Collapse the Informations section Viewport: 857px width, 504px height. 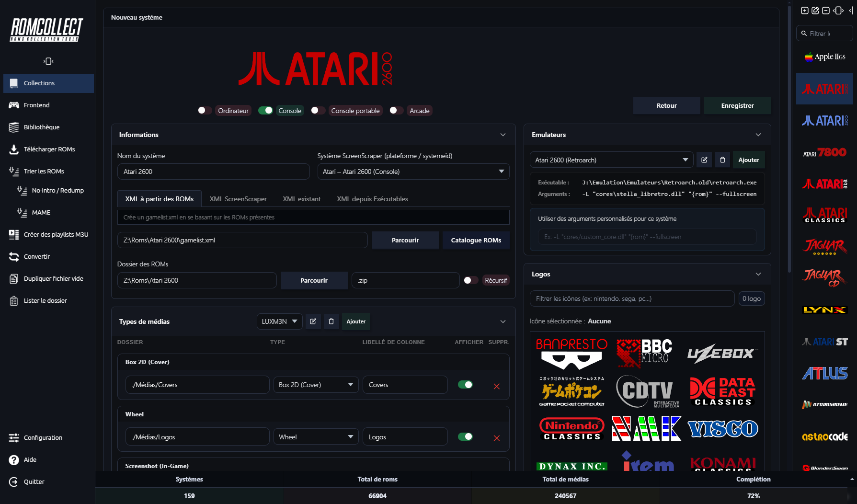(x=503, y=135)
